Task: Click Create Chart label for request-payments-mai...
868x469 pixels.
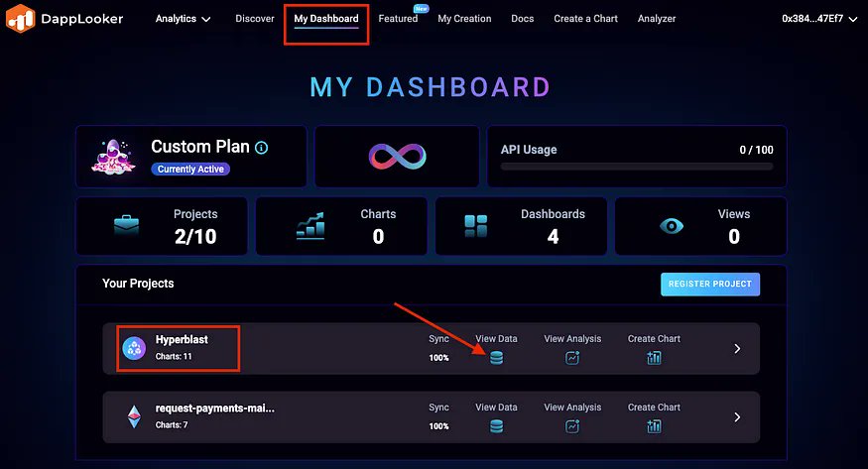Action: point(654,408)
